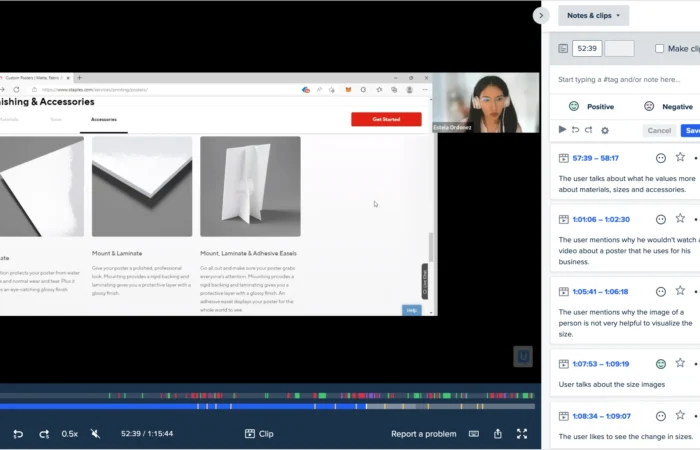Image resolution: width=700 pixels, height=450 pixels.
Task: Click the Clip button in the player bar
Action: [259, 434]
